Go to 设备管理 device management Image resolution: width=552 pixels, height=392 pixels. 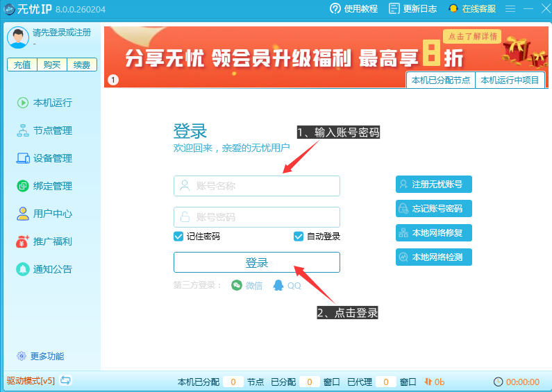44,158
